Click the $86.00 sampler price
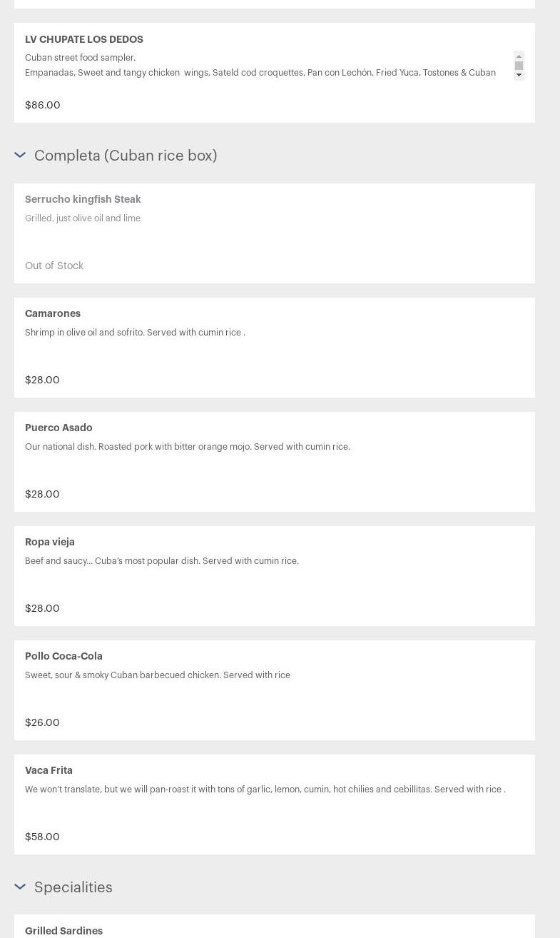 pyautogui.click(x=43, y=105)
